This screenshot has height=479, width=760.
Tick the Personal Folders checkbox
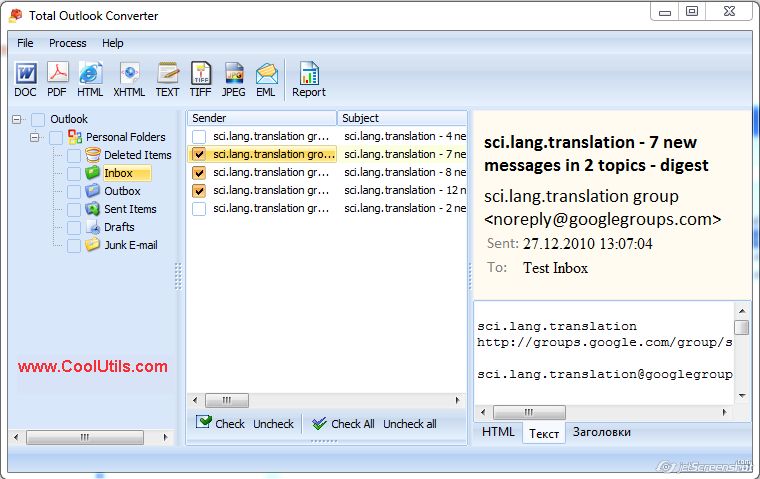tap(56, 138)
